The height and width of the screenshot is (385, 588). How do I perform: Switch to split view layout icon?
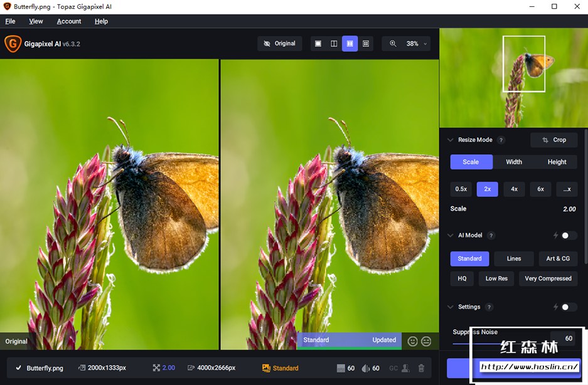(x=334, y=43)
